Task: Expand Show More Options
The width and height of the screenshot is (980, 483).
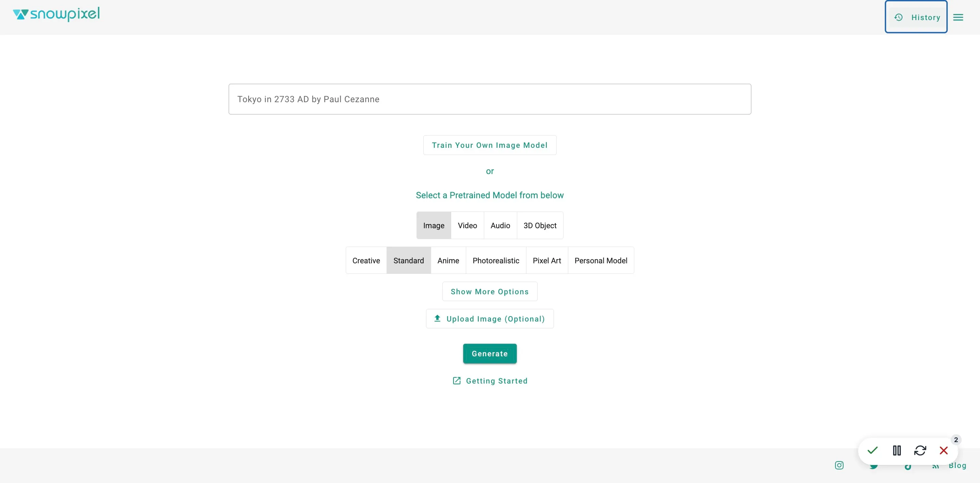Action: coord(490,291)
